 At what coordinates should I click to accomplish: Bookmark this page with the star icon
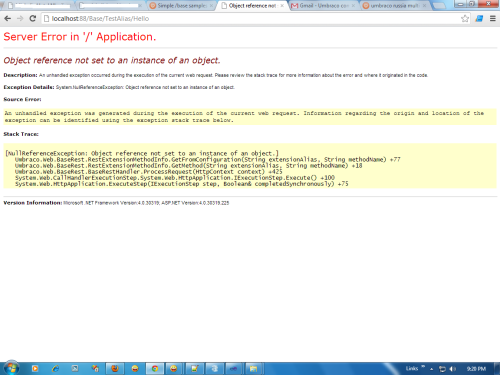[x=465, y=19]
